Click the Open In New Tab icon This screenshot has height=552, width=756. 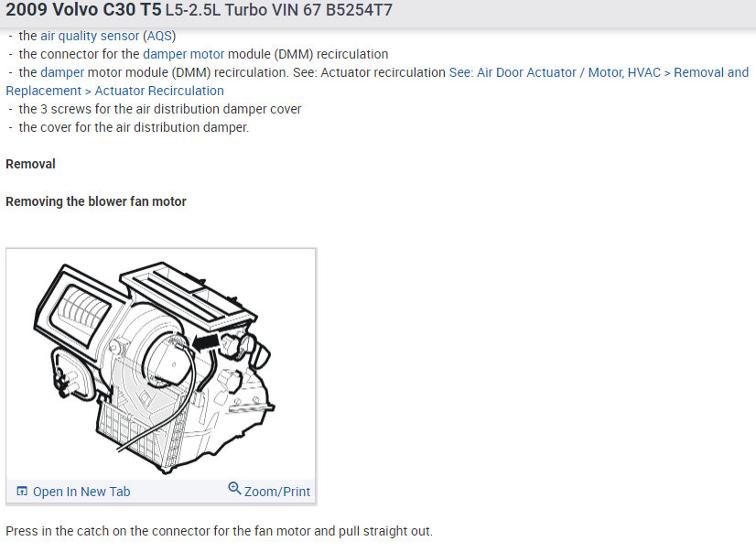(x=22, y=492)
